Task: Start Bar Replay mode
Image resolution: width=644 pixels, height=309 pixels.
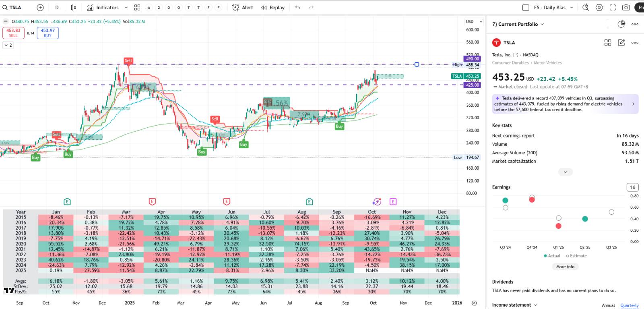Action: 272,8
